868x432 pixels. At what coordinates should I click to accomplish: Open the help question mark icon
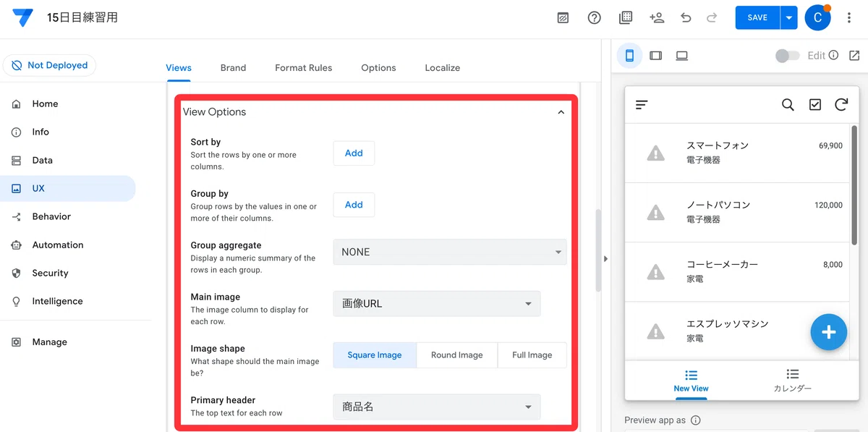pyautogui.click(x=595, y=18)
